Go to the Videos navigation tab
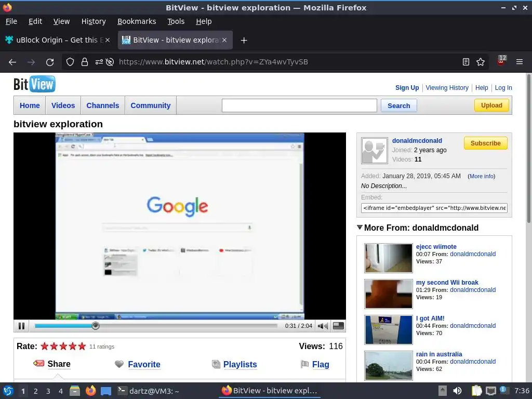The height and width of the screenshot is (399, 532). click(63, 105)
